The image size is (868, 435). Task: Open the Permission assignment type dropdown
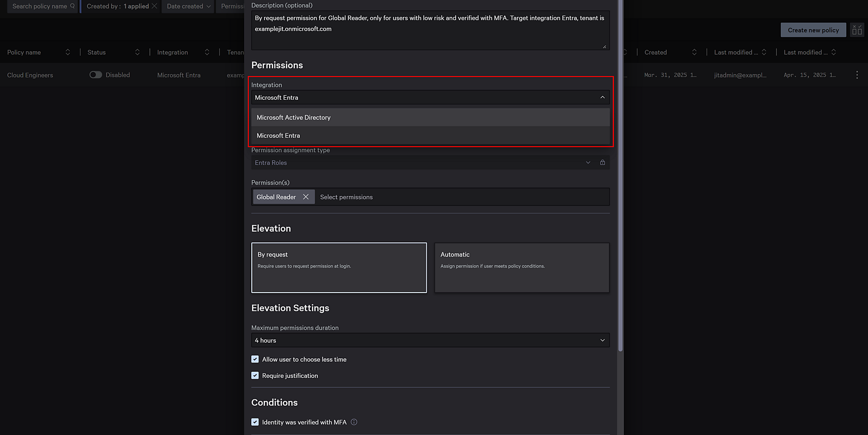(x=588, y=162)
